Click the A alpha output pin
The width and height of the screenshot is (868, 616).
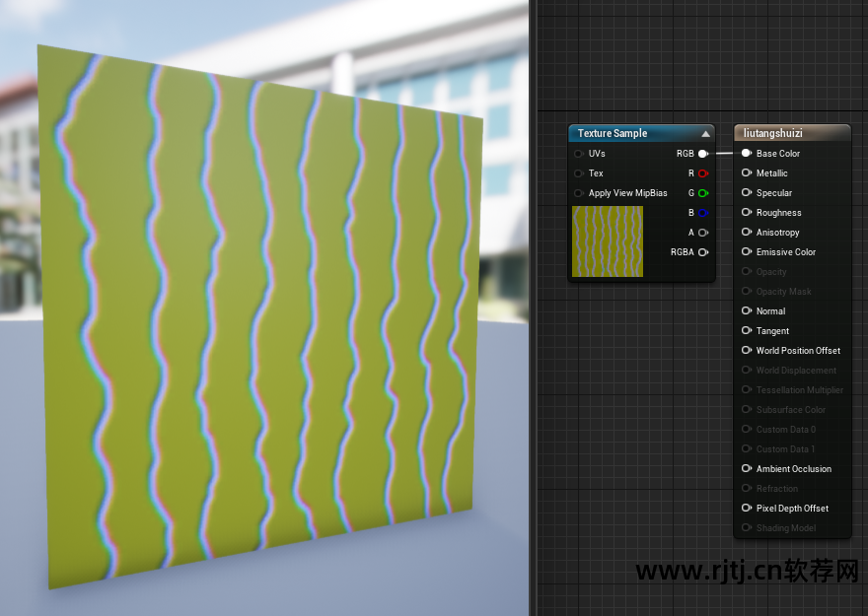click(703, 233)
